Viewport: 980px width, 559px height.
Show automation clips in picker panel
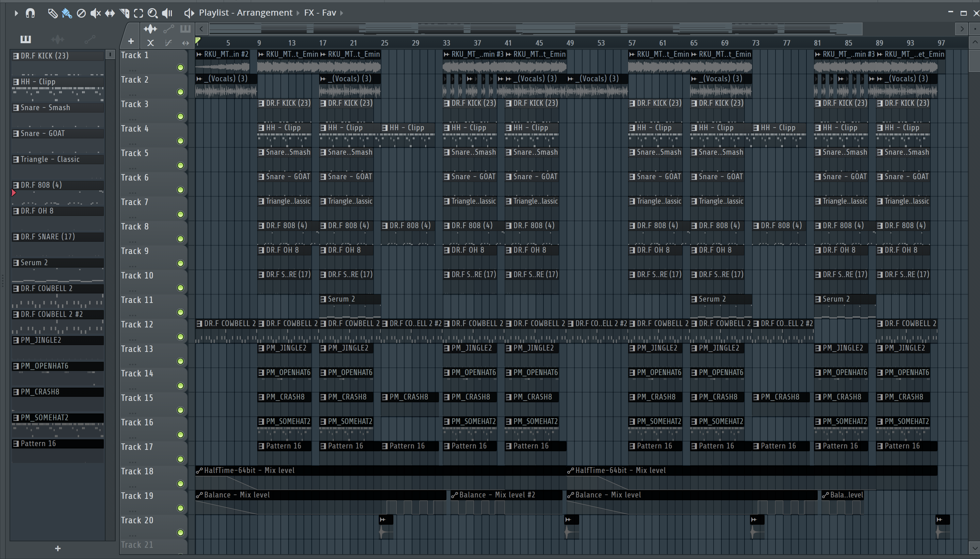point(89,39)
